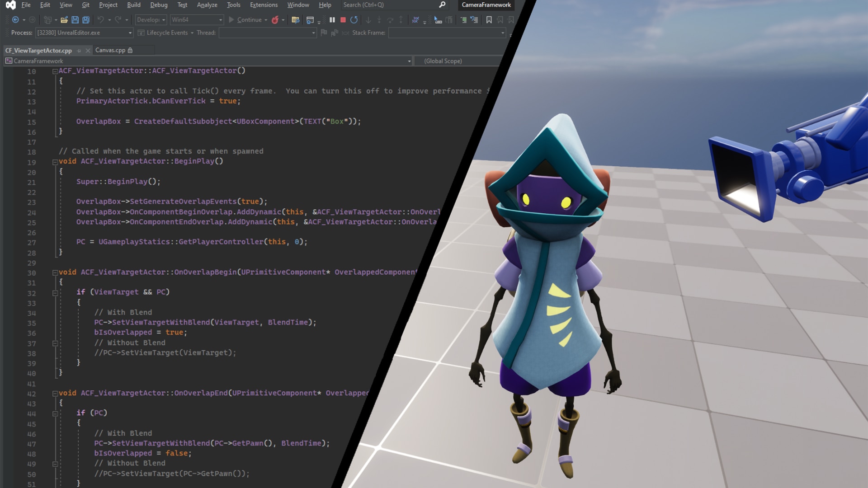The image size is (868, 488).
Task: Click the Open File folder icon
Action: tap(64, 20)
